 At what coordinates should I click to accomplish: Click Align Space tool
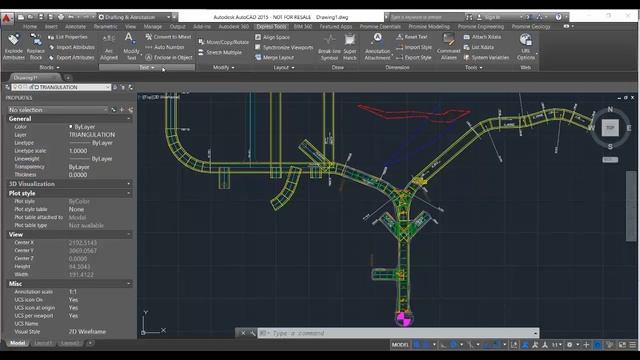[x=272, y=37]
